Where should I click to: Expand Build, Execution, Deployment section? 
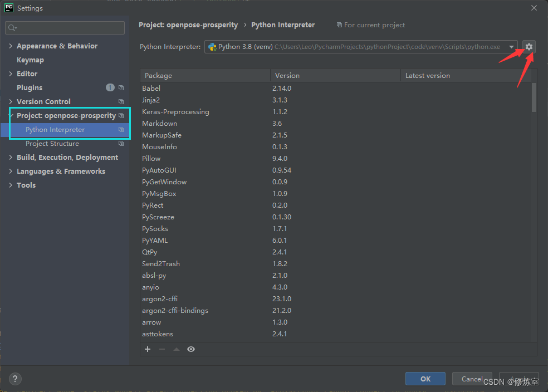(11, 158)
